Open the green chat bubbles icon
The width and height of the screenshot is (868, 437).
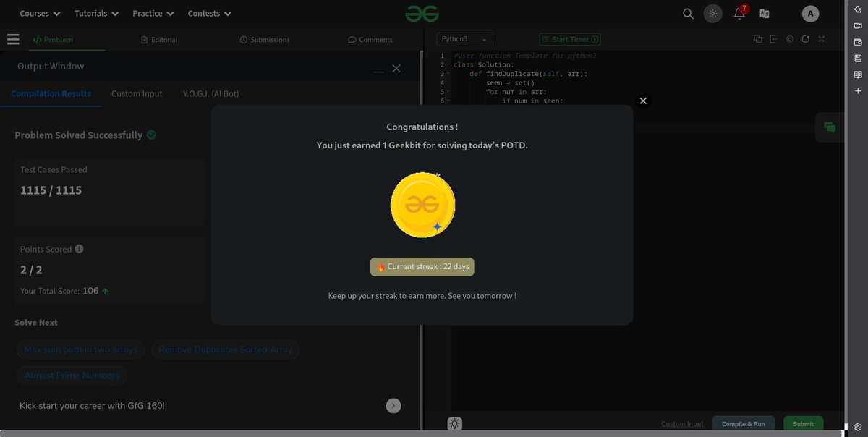(830, 127)
